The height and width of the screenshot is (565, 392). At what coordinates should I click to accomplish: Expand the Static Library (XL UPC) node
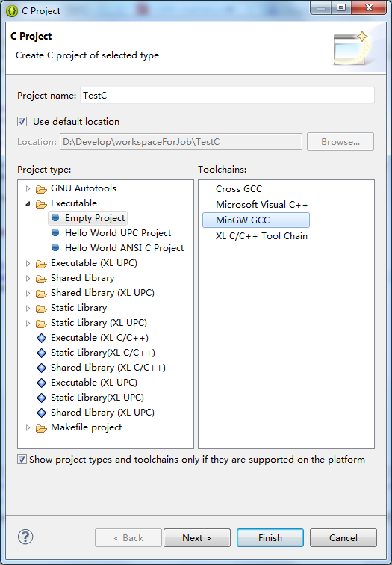tap(28, 323)
